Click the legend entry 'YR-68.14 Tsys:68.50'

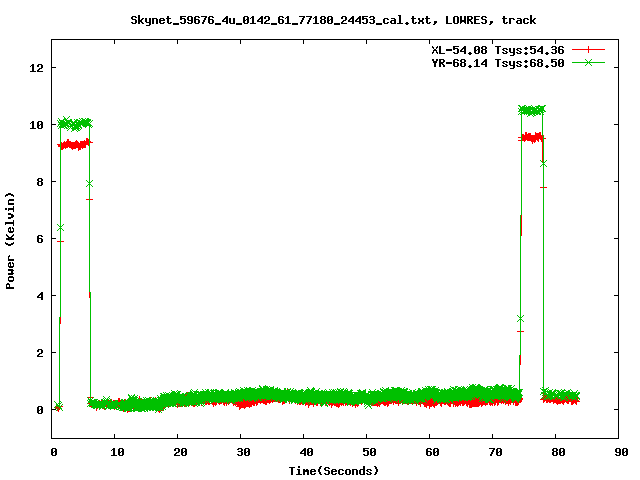click(498, 63)
